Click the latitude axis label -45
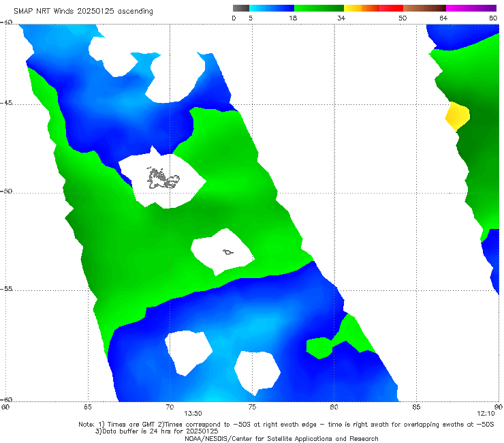Image resolution: width=504 pixels, height=443 pixels. click(x=6, y=103)
